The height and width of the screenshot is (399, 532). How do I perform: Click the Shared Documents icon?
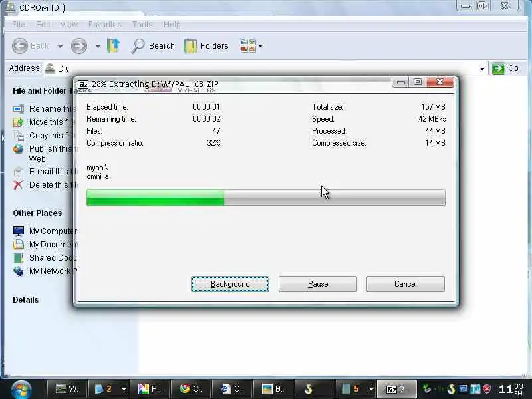tap(19, 258)
